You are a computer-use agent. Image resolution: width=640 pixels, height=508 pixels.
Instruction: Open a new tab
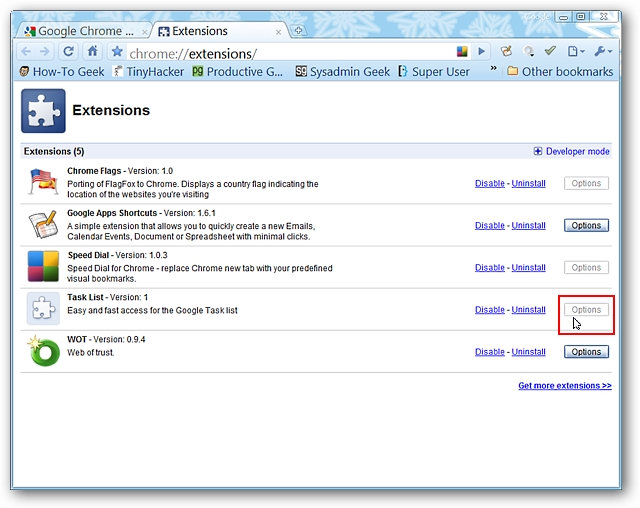point(298,31)
